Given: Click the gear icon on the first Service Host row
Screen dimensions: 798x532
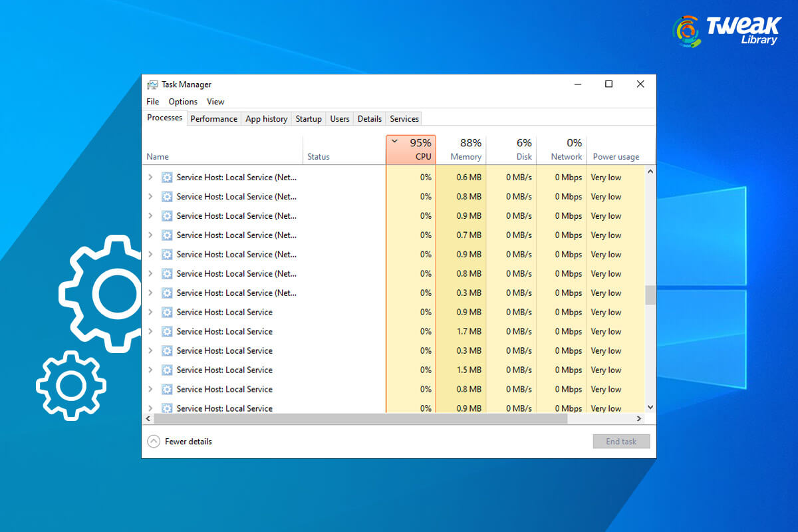Looking at the screenshot, I should (x=166, y=177).
